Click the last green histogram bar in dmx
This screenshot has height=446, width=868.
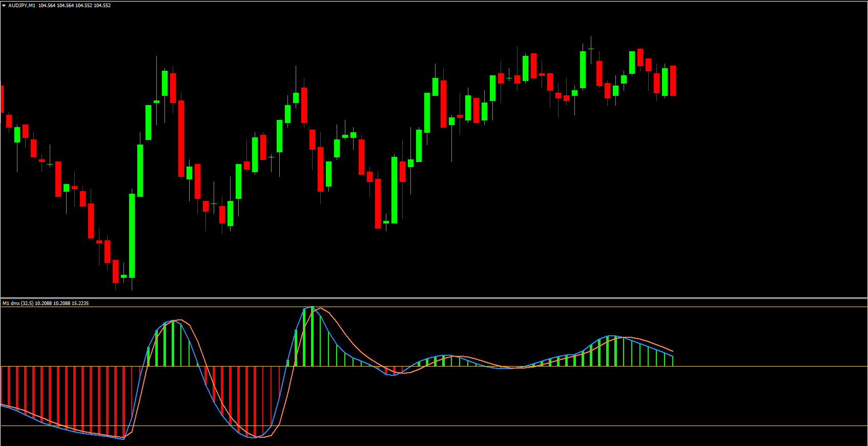pyautogui.click(x=672, y=361)
